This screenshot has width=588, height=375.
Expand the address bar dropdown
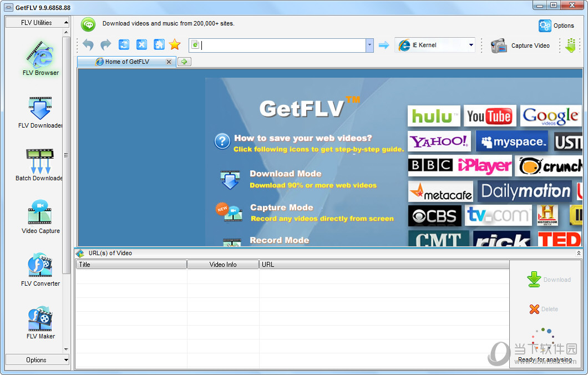click(369, 45)
